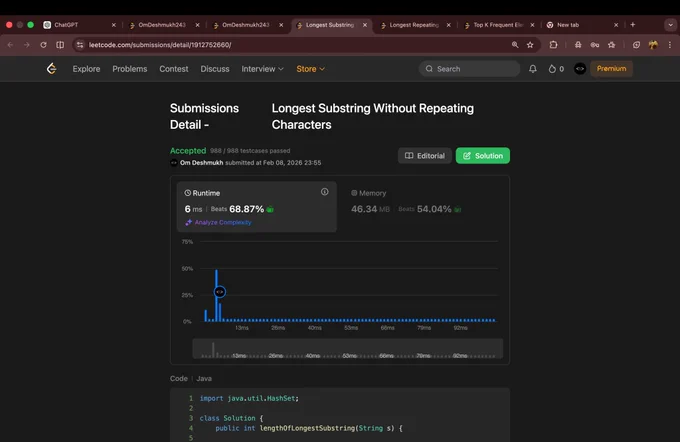Bookmark page with star icon
The width and height of the screenshot is (680, 442).
coord(530,45)
